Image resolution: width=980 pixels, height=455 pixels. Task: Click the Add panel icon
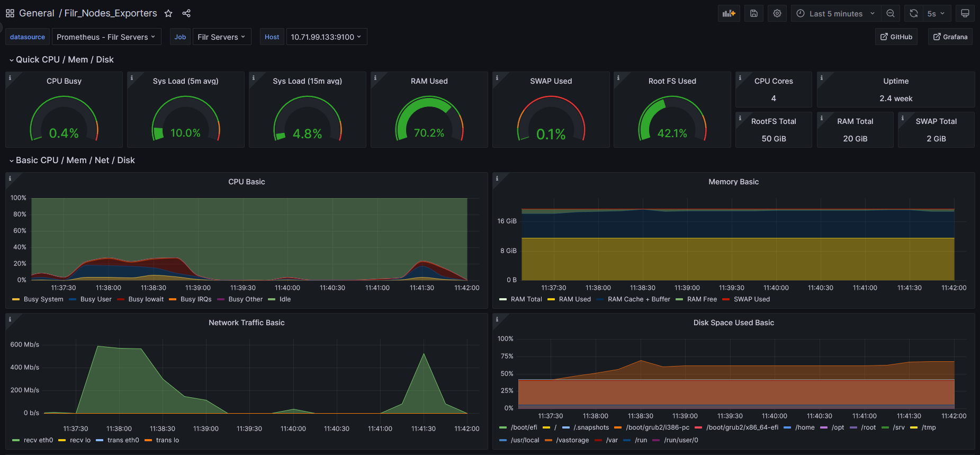(x=729, y=13)
